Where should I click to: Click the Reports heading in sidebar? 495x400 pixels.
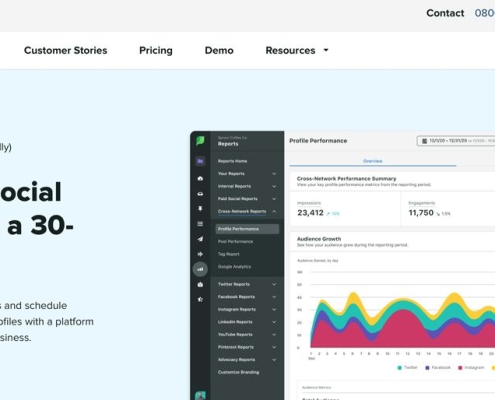tap(228, 144)
